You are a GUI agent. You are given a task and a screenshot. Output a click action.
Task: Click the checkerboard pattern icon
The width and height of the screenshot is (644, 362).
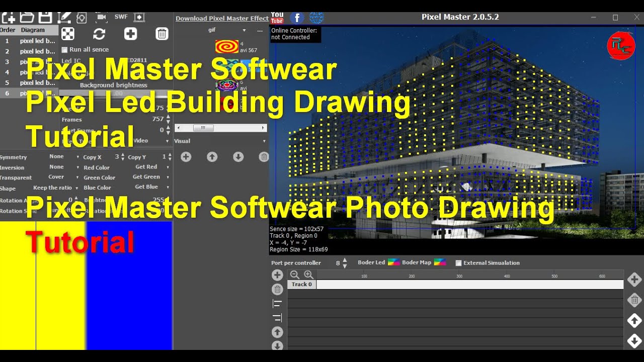(x=68, y=34)
